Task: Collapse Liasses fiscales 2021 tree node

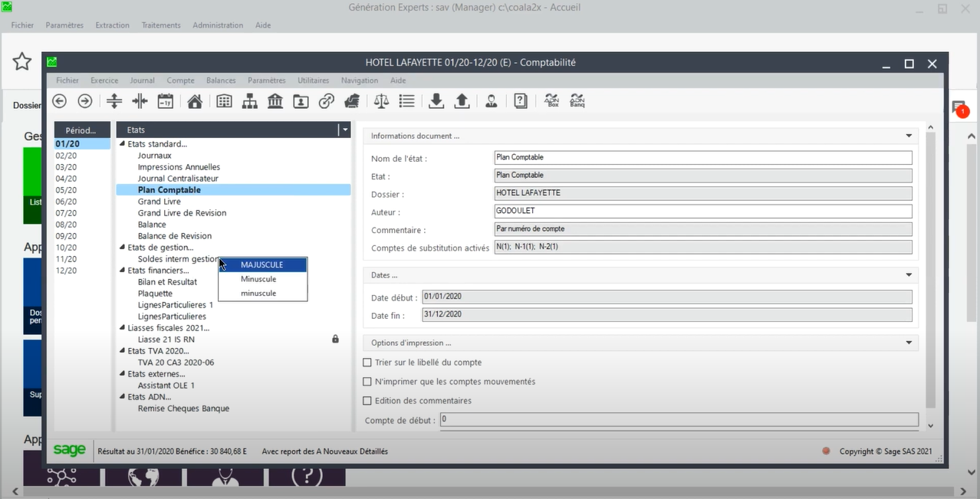Action: [122, 328]
